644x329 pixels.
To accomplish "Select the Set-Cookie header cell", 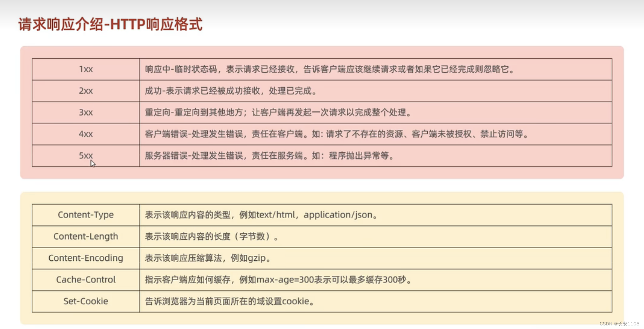I will click(86, 301).
